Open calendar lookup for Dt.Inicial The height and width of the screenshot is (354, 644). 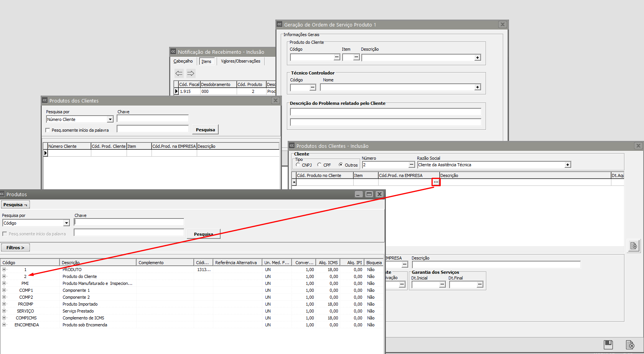pos(442,285)
